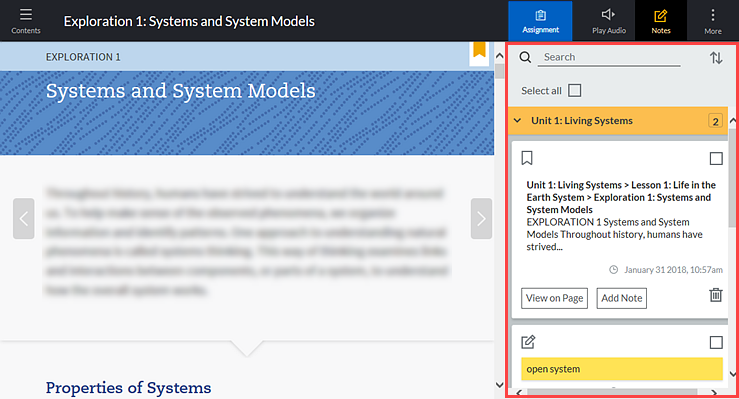Tick the checkbox on the open system note
739x399 pixels.
[716, 342]
